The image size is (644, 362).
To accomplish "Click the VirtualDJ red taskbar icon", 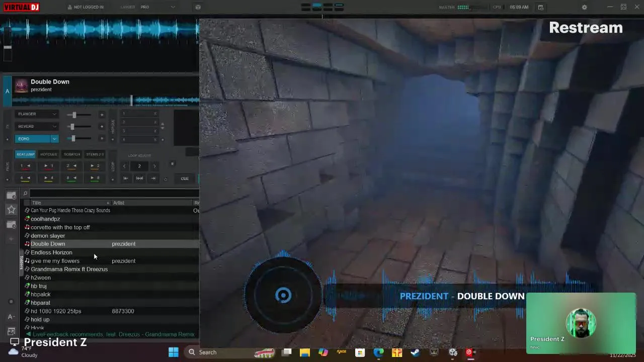I will click(470, 352).
